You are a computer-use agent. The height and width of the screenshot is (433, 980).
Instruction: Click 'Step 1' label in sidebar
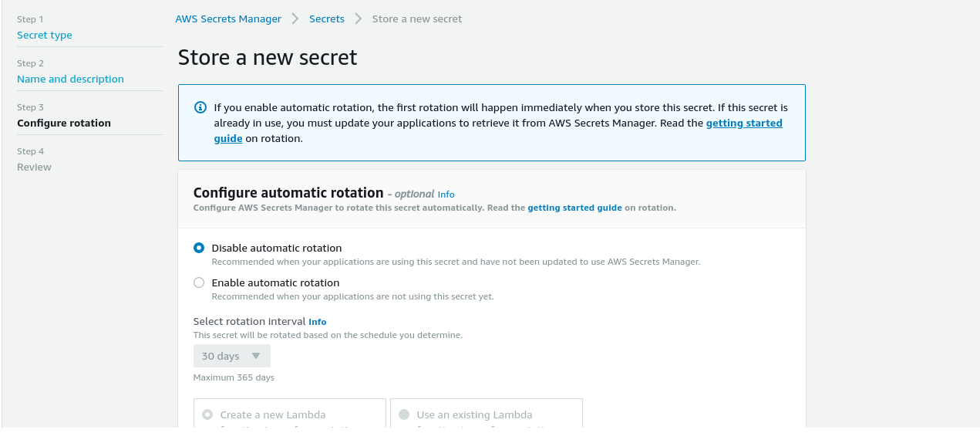tap(30, 20)
